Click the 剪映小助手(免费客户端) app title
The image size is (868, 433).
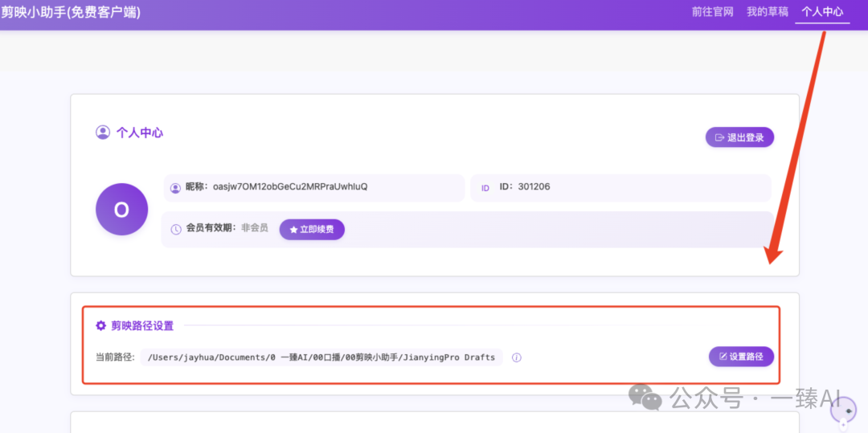pyautogui.click(x=70, y=11)
